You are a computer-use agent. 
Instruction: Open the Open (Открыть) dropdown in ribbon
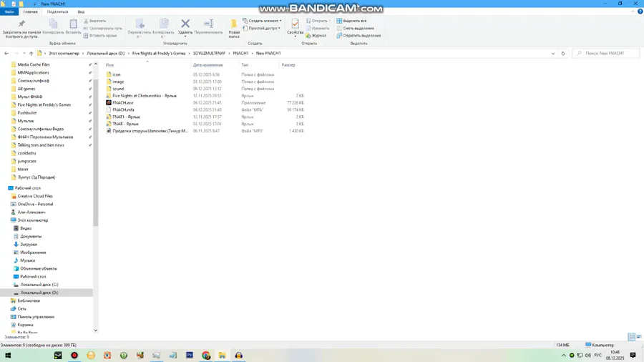coord(318,21)
